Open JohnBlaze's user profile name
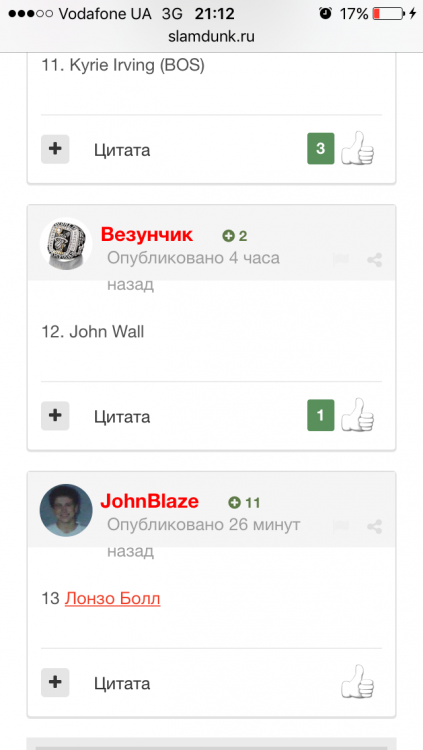The width and height of the screenshot is (423, 750). tap(149, 501)
